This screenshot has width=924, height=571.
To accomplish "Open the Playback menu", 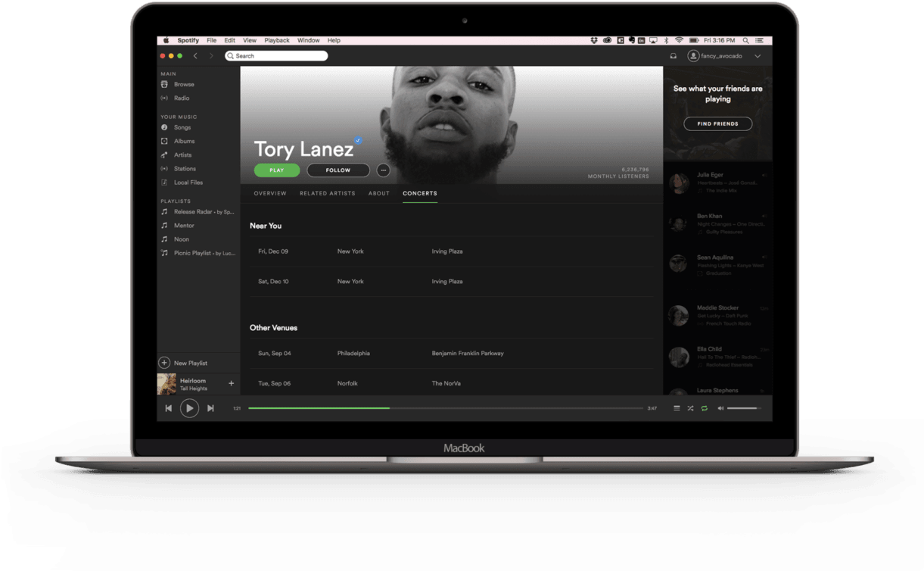I will [x=277, y=40].
